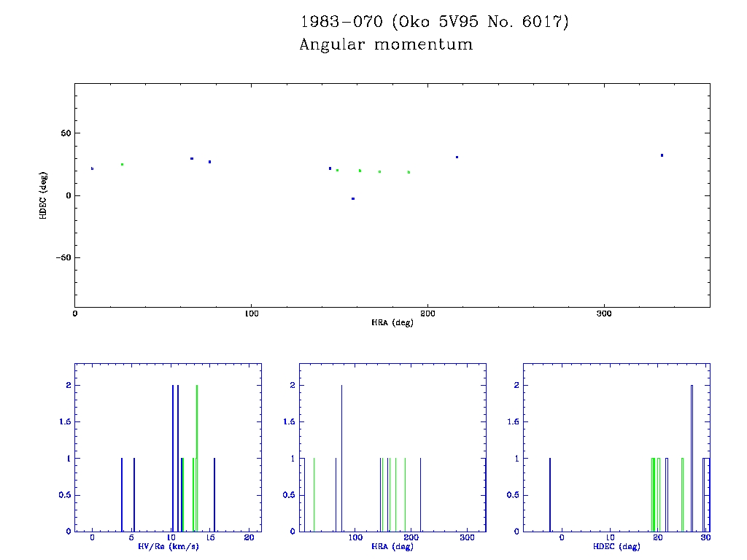Select the rightmost blue bar in the HV/Re histogram
747x560 pixels.
coord(214,495)
